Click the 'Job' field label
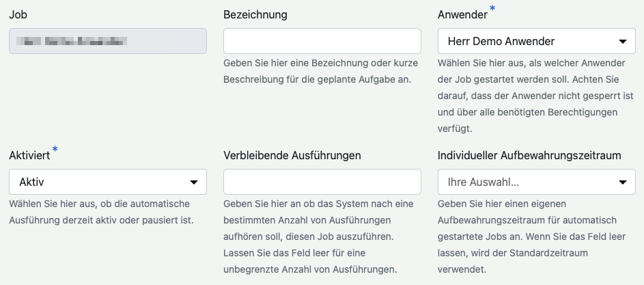 [18, 14]
